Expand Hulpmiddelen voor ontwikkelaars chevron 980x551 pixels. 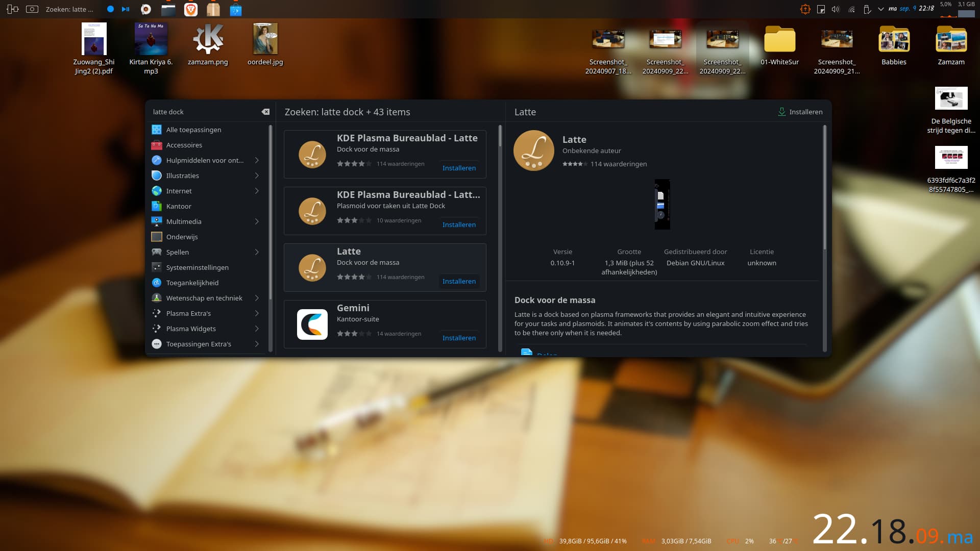[x=257, y=160]
